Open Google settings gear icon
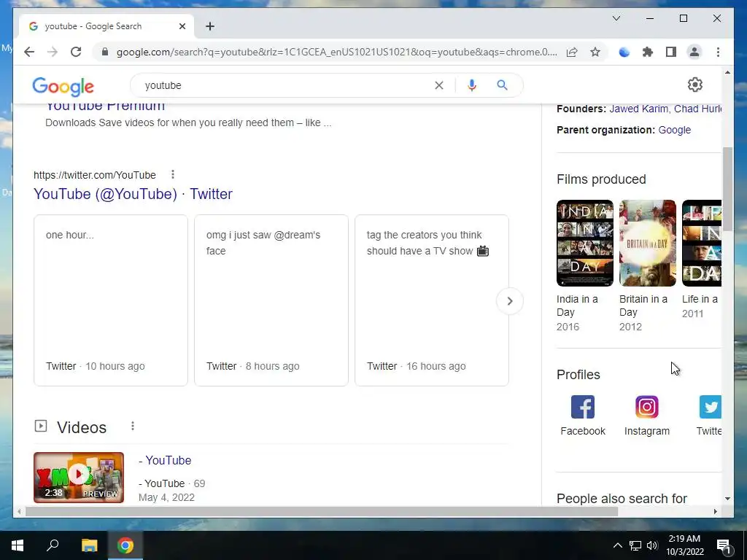Viewport: 747px width, 560px height. point(695,85)
